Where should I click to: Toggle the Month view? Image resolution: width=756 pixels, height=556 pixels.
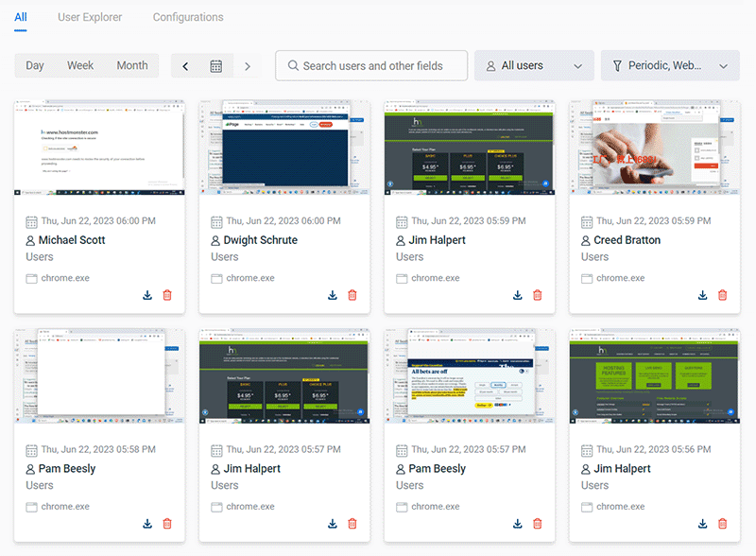pos(132,65)
